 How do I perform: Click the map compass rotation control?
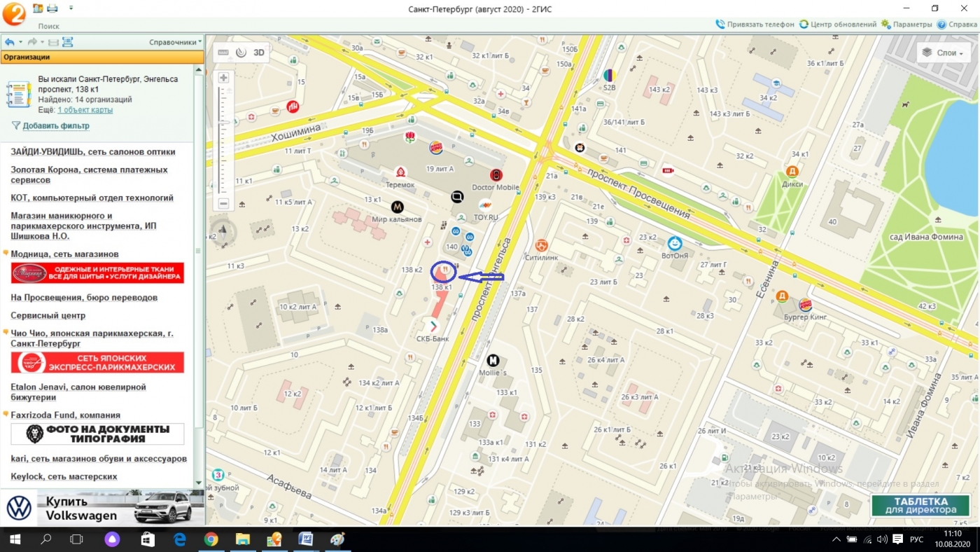[223, 231]
